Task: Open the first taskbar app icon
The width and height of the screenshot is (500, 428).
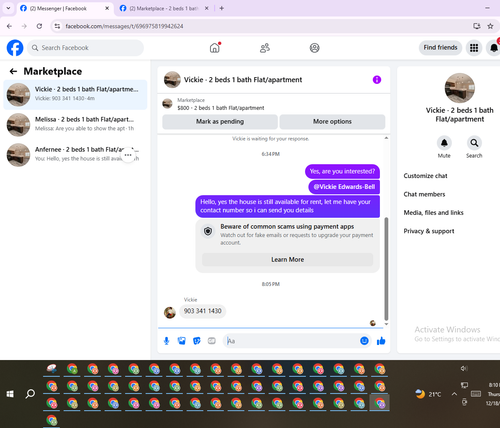Action: 52,369
